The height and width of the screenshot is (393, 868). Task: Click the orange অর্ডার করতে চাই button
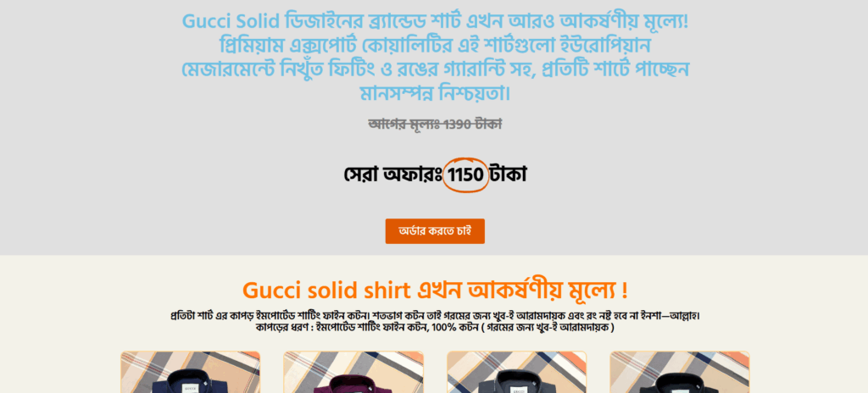(x=435, y=231)
